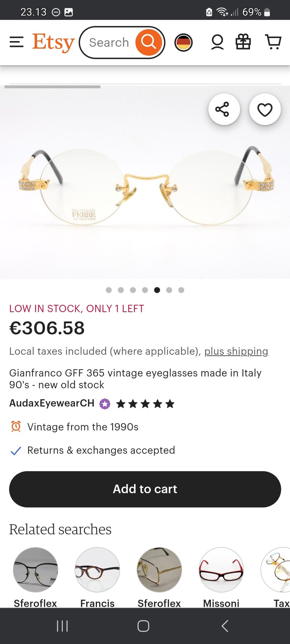The height and width of the screenshot is (644, 290).
Task: Tap the Etsy logo
Action: pyautogui.click(x=53, y=42)
